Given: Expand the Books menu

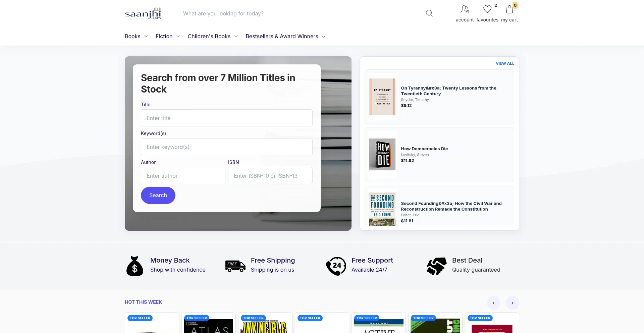Looking at the screenshot, I should click(x=136, y=36).
